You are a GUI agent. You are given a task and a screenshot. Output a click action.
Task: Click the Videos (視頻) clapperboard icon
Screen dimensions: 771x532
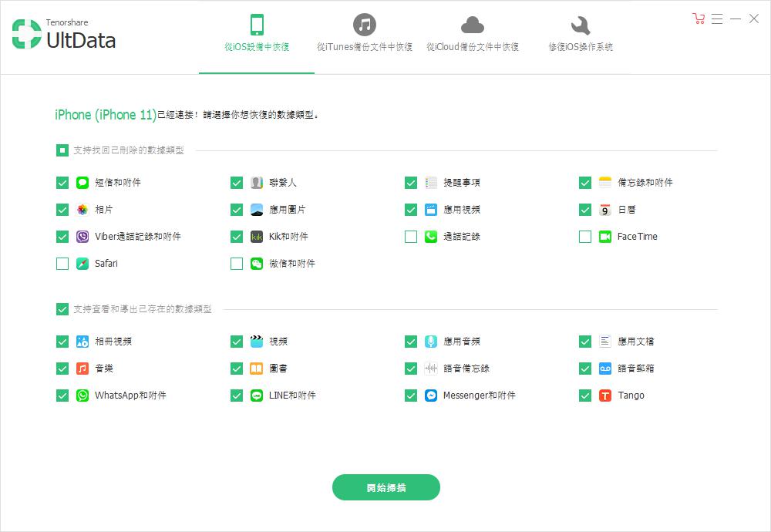point(257,342)
